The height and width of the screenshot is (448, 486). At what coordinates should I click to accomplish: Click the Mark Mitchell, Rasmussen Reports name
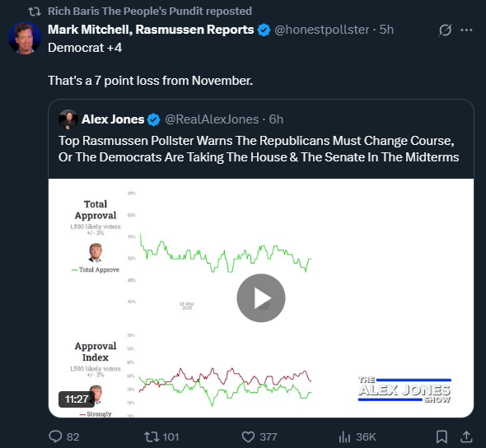click(151, 30)
